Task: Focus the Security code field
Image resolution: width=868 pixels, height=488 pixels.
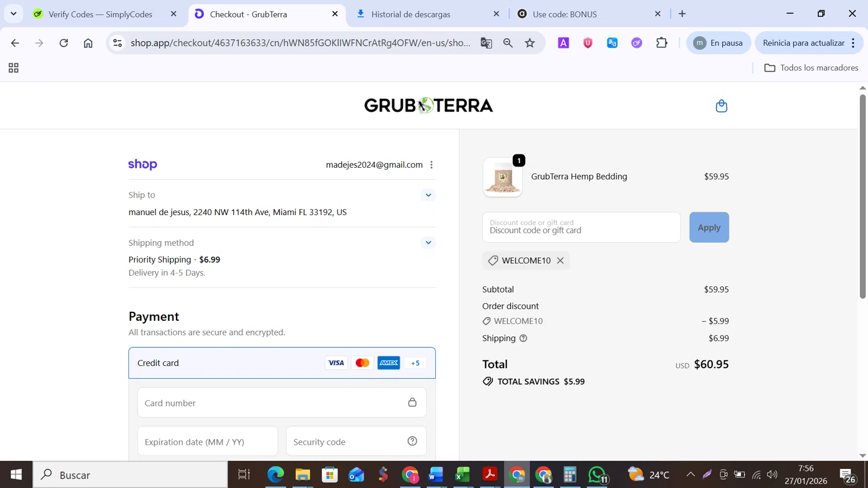Action: pyautogui.click(x=356, y=441)
